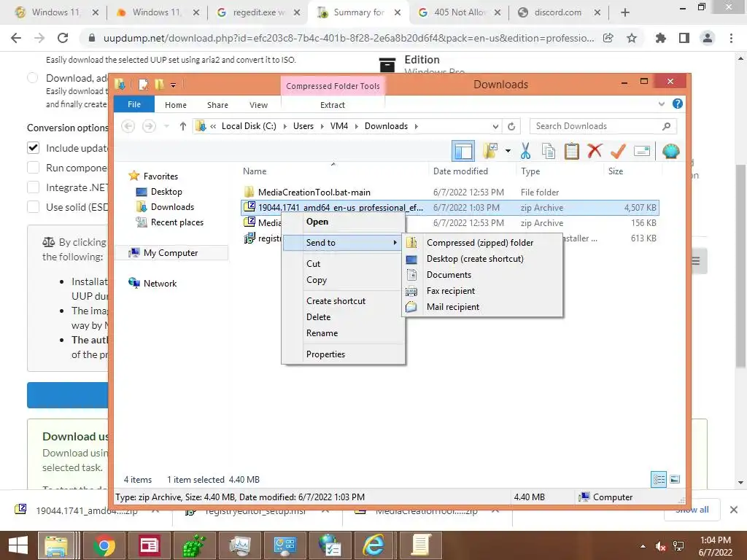Open new Chrome tab with plus button

click(x=625, y=13)
